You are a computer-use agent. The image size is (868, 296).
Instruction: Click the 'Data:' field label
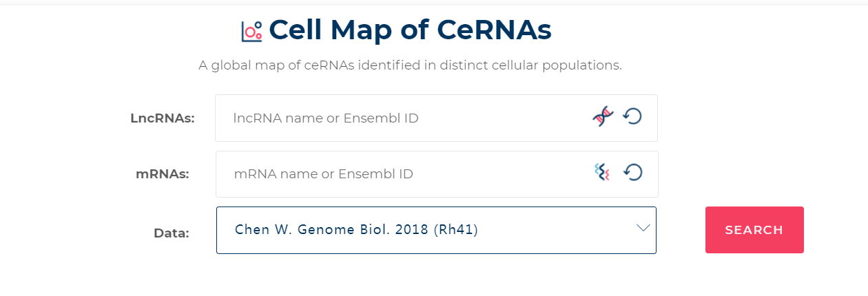click(x=172, y=233)
